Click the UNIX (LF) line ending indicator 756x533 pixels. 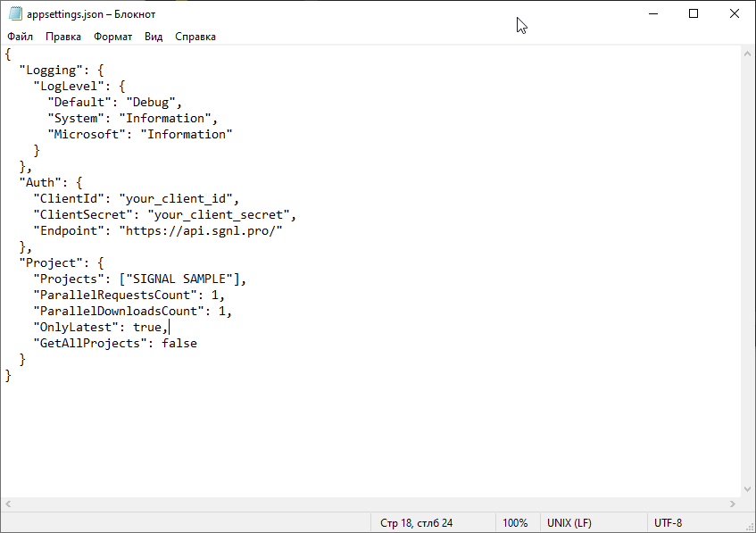click(569, 523)
